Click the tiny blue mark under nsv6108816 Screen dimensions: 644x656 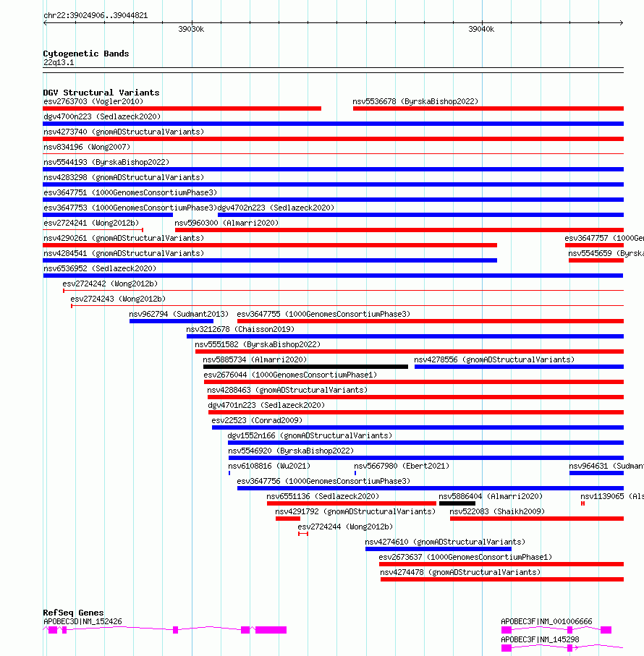pyautogui.click(x=229, y=473)
